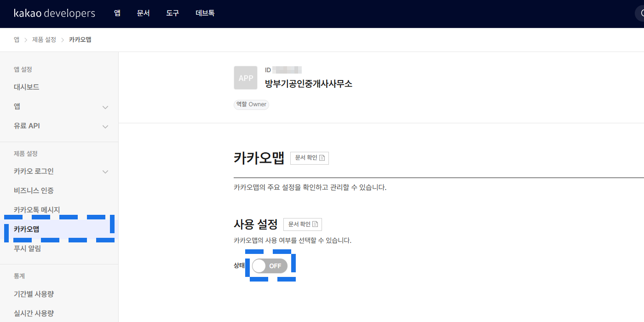Click the kakao developers logo
644x322 pixels.
54,13
